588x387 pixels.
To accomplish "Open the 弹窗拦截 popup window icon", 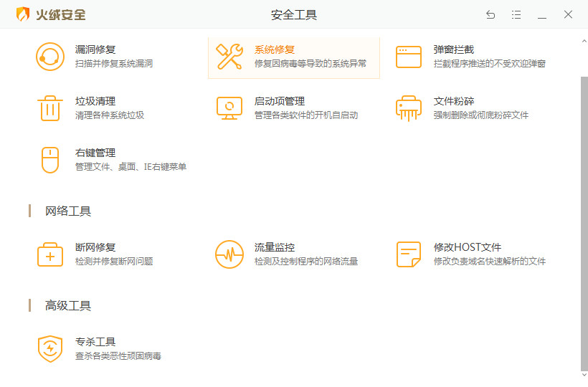I will 409,57.
